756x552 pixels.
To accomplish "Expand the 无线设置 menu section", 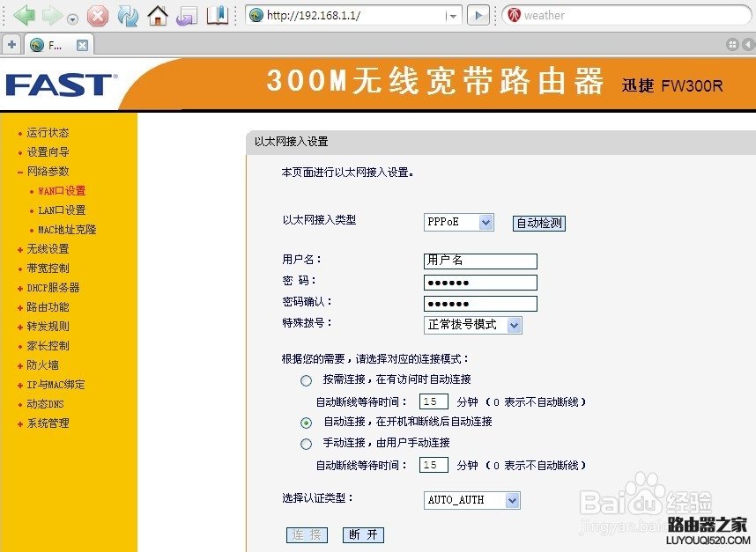I will pos(48,249).
